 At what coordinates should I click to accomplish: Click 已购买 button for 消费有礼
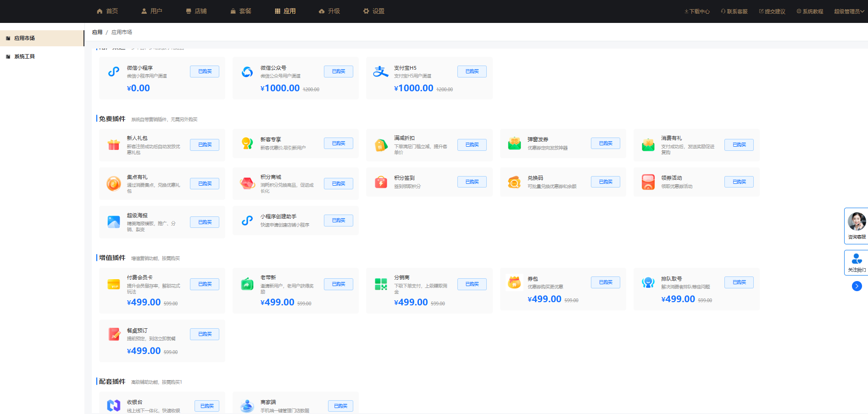739,144
